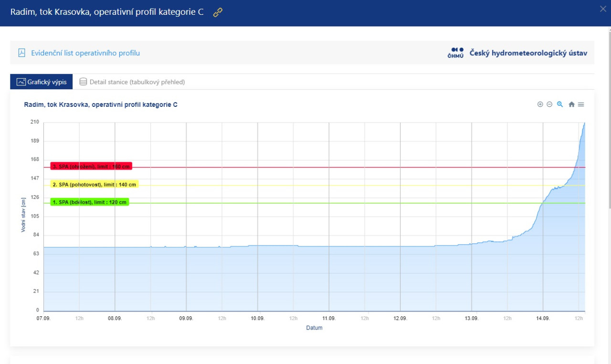
Task: Click the 2. SPA (pohotovost) limit label
Action: tap(95, 185)
